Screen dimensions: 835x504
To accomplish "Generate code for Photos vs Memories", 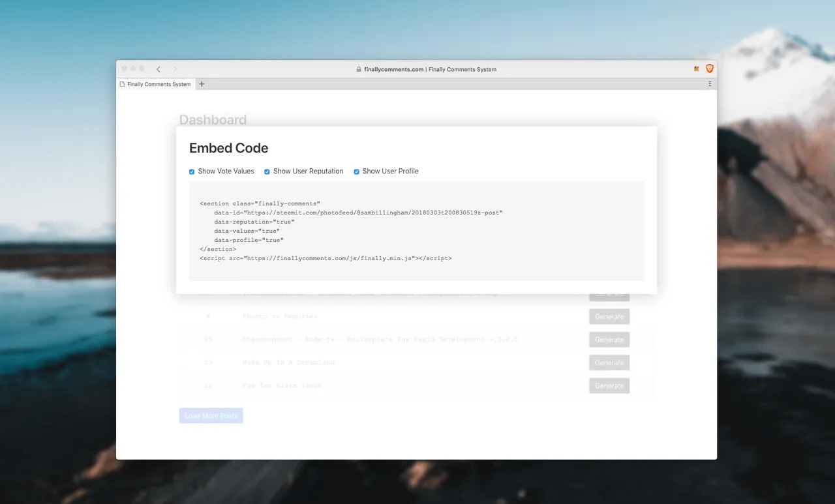I will [609, 317].
